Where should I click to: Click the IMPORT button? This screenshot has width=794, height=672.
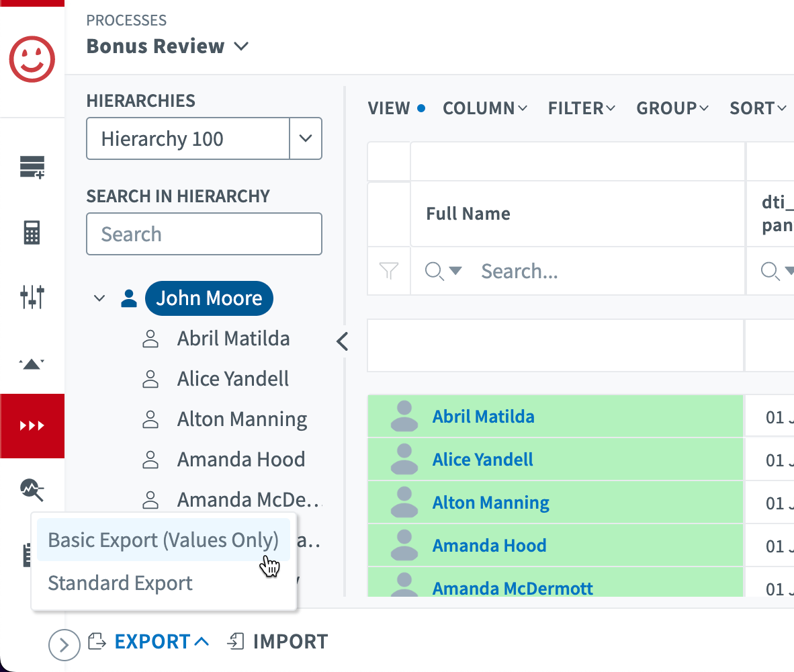click(x=278, y=642)
